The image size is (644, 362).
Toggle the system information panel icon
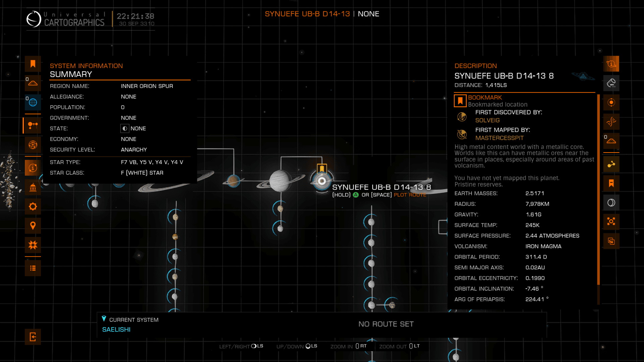pos(33,168)
